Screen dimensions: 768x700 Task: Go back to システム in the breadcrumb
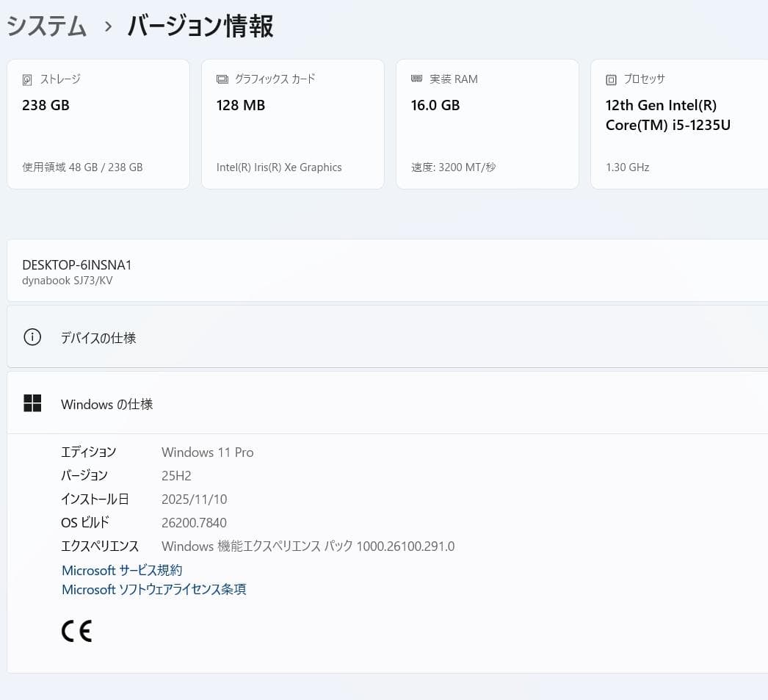point(46,26)
